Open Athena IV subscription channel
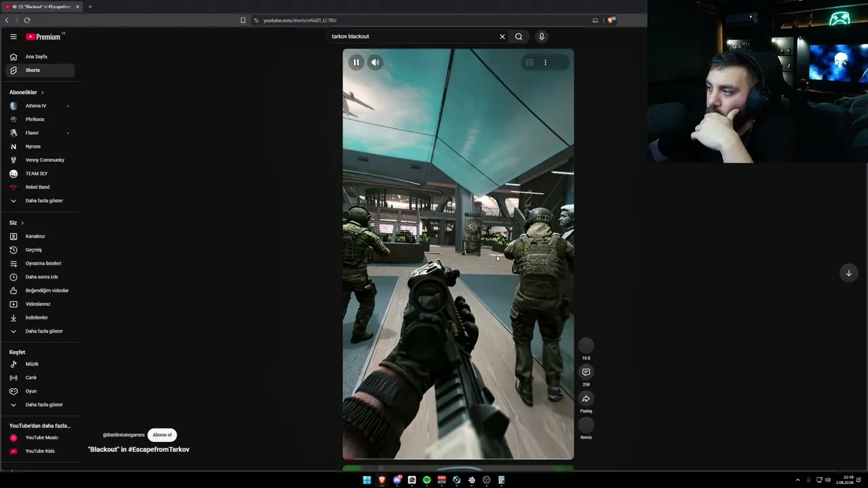Screen dimensions: 868x488 [41, 106]
